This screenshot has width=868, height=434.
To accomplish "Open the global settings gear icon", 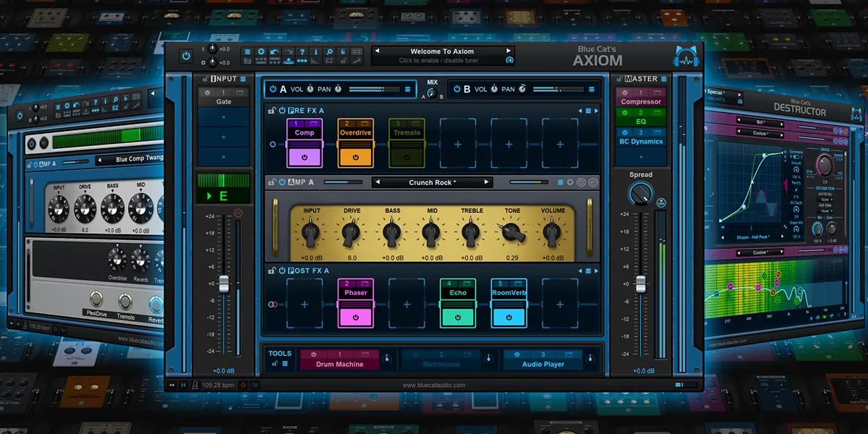I will pyautogui.click(x=261, y=51).
